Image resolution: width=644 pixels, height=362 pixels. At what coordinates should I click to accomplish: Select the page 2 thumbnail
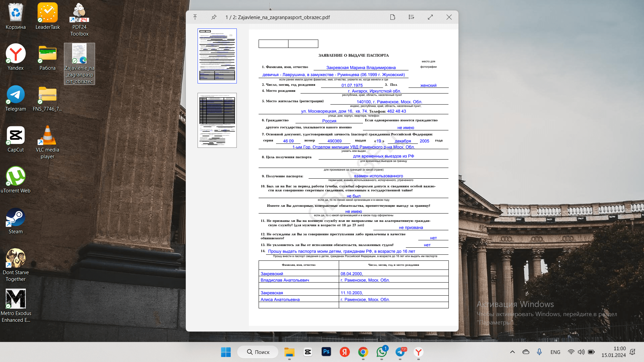(x=217, y=120)
